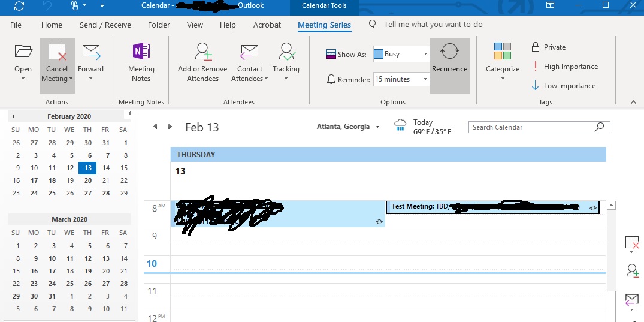The height and width of the screenshot is (322, 644).
Task: Select February 14 in the date navigator
Action: (x=106, y=168)
